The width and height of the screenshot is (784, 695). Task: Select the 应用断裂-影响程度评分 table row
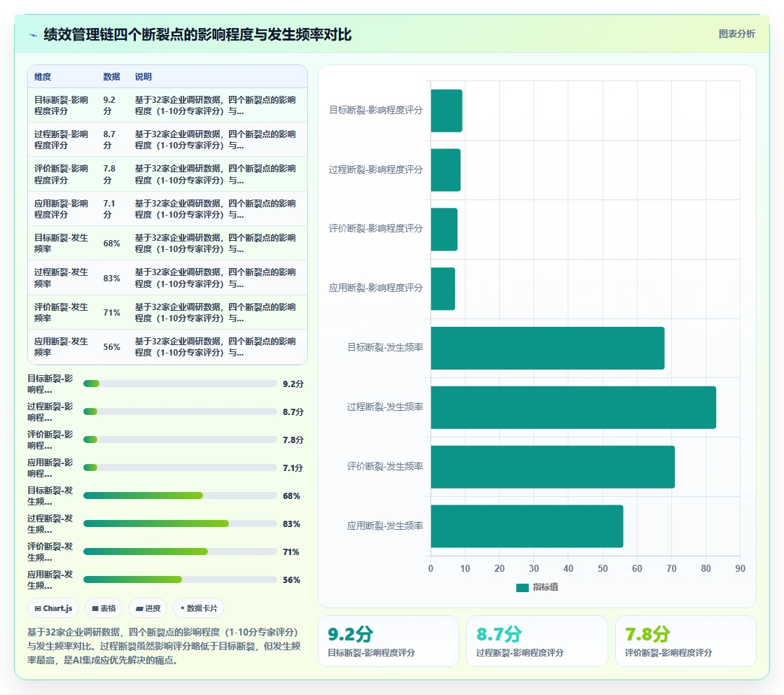(x=167, y=209)
